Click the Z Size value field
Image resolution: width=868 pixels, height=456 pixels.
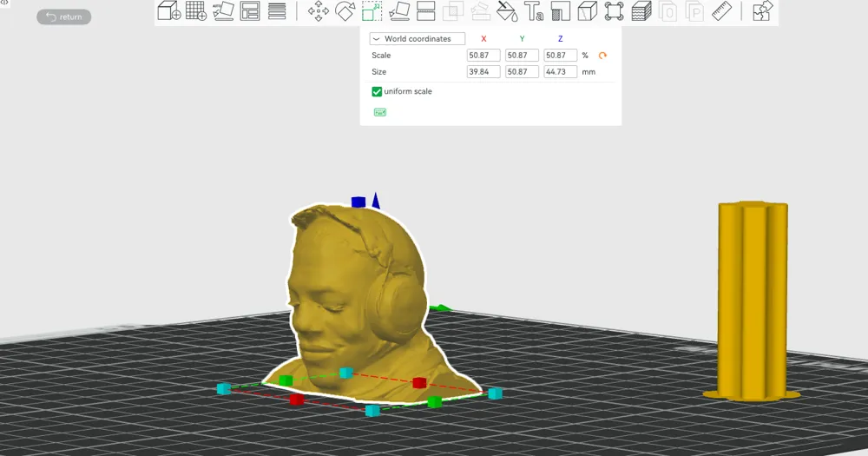tap(560, 71)
